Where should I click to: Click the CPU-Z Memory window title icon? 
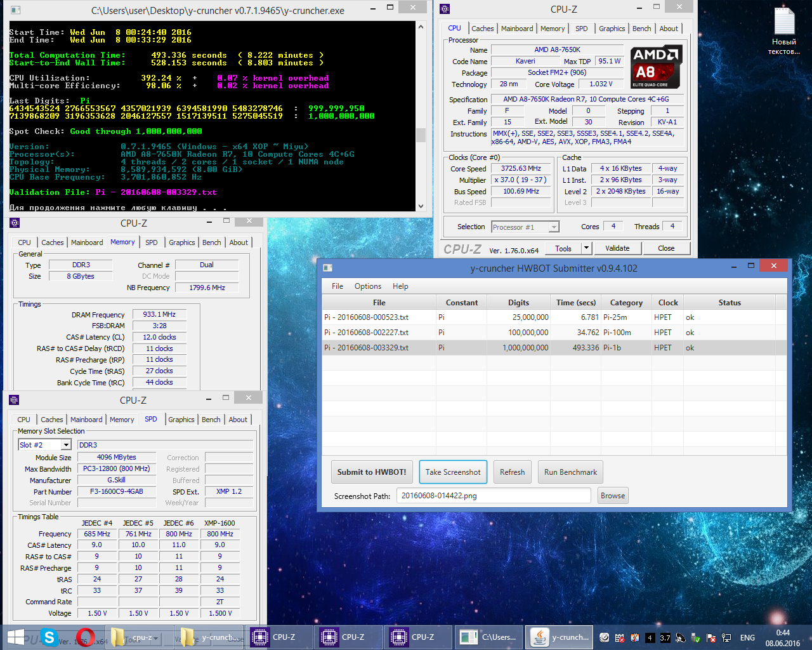click(15, 223)
